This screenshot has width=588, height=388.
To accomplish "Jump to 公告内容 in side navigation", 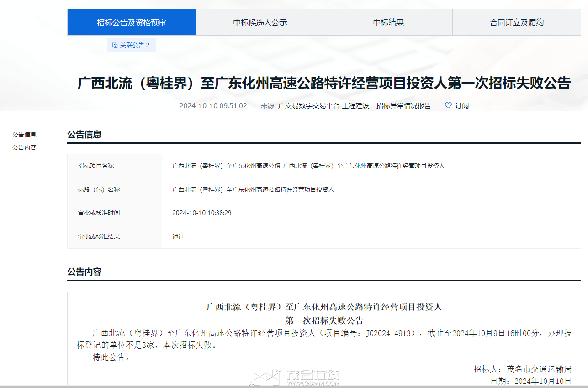I will tap(24, 147).
